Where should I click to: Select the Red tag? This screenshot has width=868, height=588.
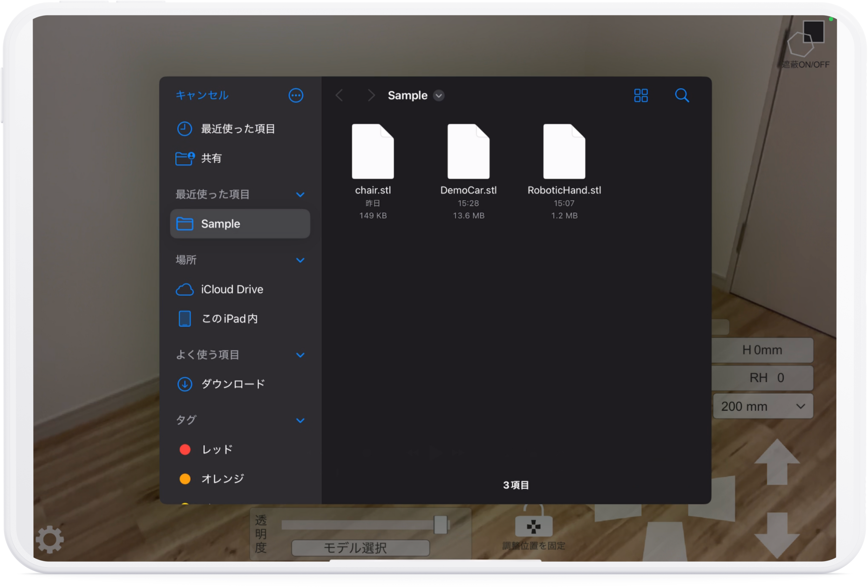(x=217, y=449)
